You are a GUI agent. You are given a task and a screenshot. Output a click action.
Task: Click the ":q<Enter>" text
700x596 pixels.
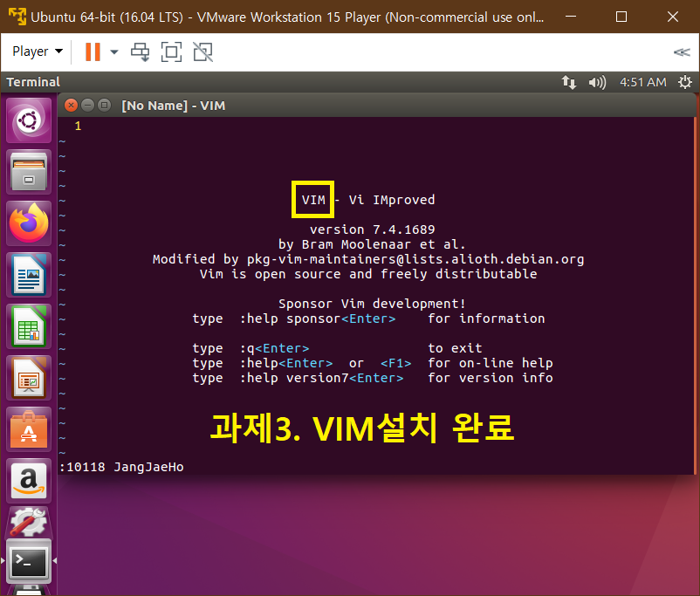275,348
